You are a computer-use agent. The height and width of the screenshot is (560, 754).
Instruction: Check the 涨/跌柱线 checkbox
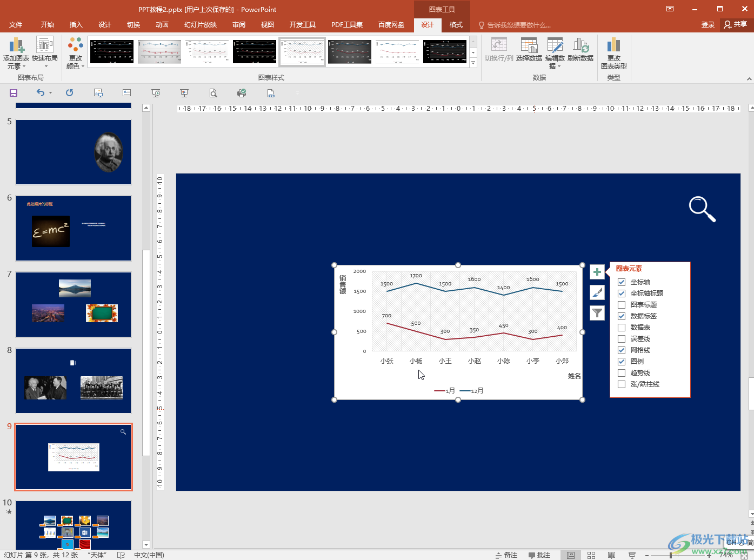[622, 384]
